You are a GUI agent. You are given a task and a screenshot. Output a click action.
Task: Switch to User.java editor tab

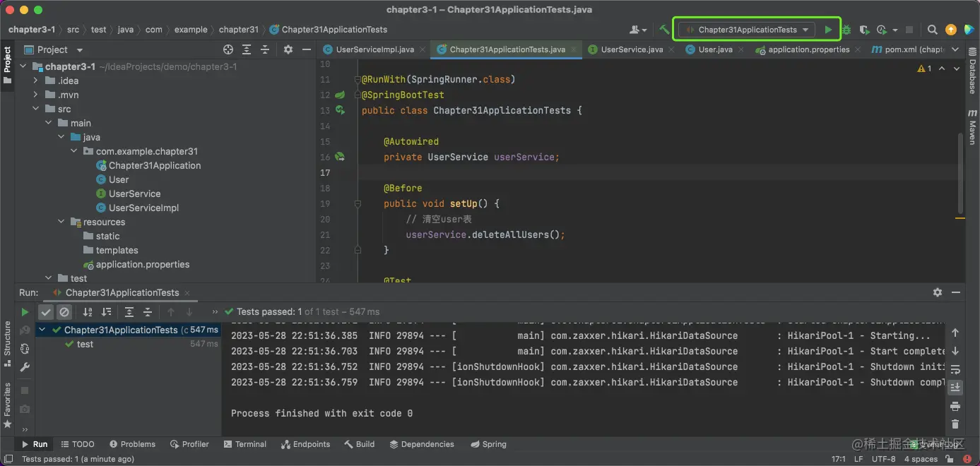pyautogui.click(x=714, y=49)
